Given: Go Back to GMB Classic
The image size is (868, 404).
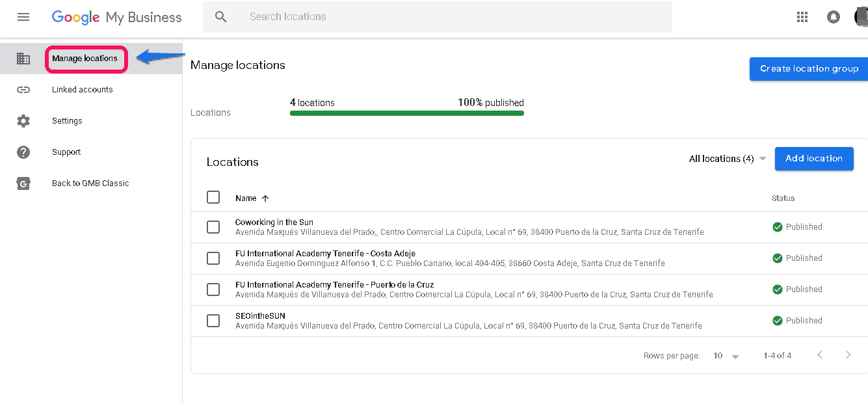Looking at the screenshot, I should pos(90,183).
